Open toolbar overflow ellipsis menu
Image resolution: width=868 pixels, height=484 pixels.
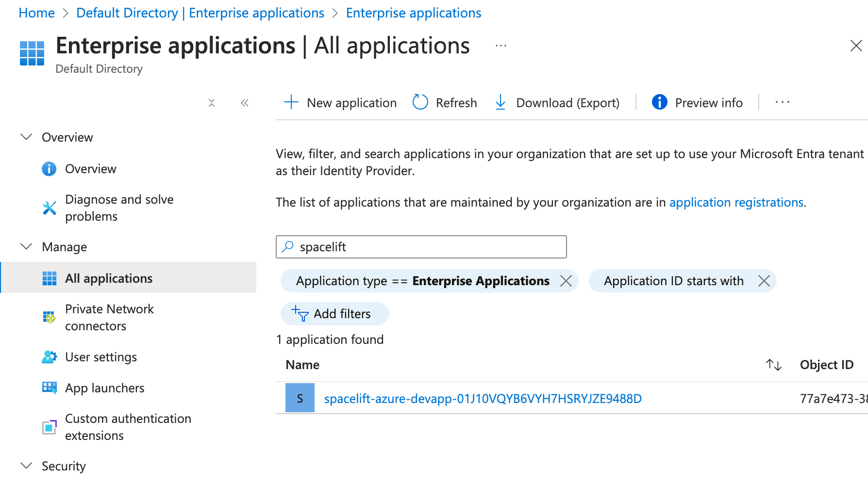point(783,102)
